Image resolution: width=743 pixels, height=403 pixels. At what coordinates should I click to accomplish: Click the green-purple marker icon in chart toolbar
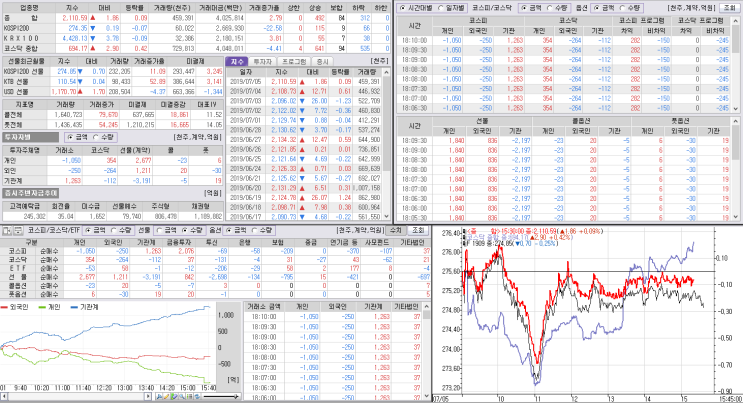tap(174, 396)
